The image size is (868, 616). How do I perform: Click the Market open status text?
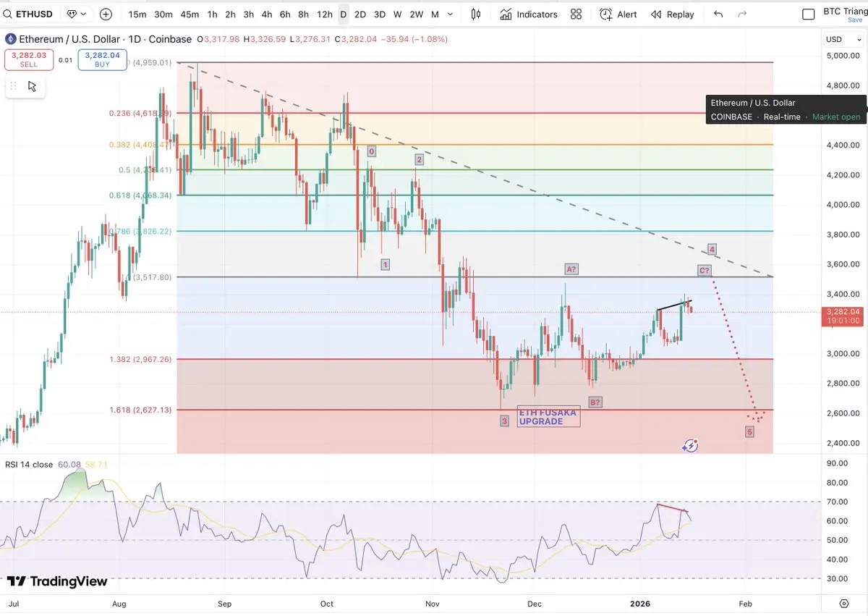click(836, 117)
